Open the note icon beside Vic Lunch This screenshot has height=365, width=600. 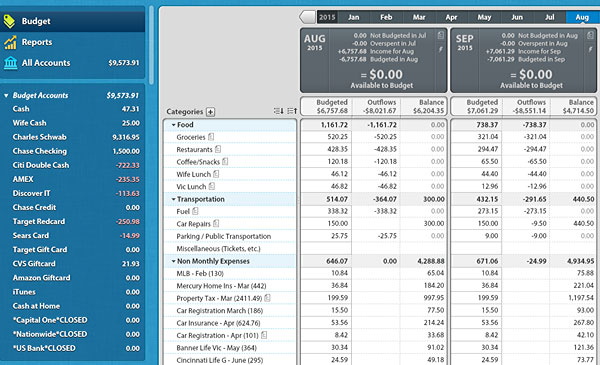point(212,186)
